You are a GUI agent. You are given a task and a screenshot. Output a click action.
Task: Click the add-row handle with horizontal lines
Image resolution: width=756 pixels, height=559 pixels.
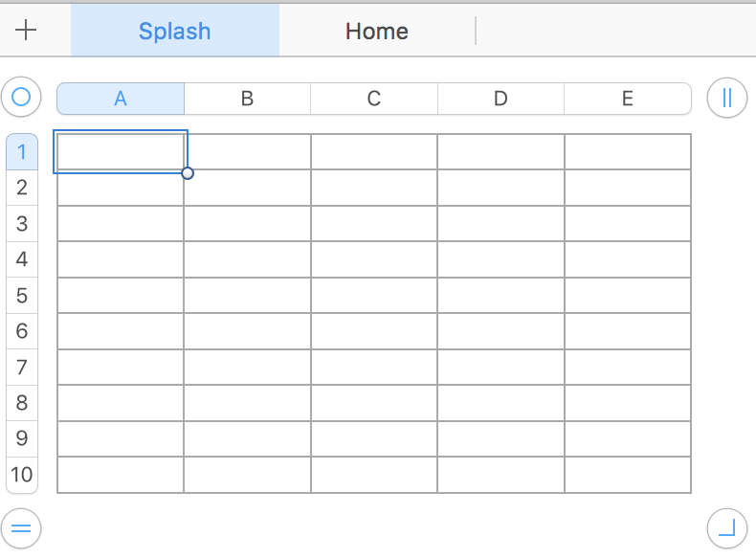tap(21, 526)
